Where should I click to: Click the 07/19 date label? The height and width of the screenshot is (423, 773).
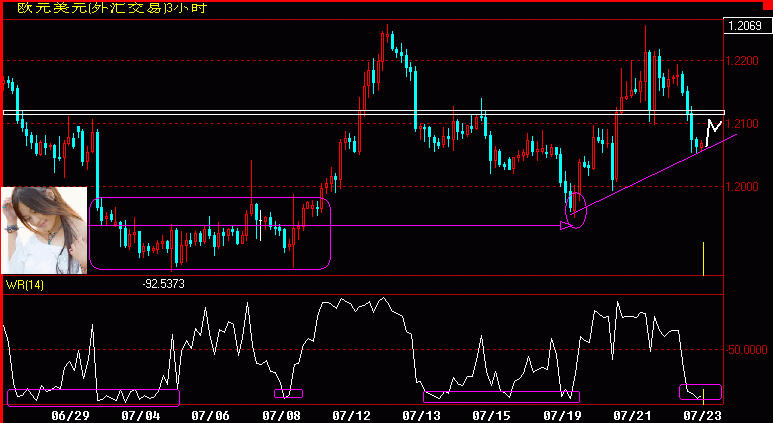click(x=562, y=416)
